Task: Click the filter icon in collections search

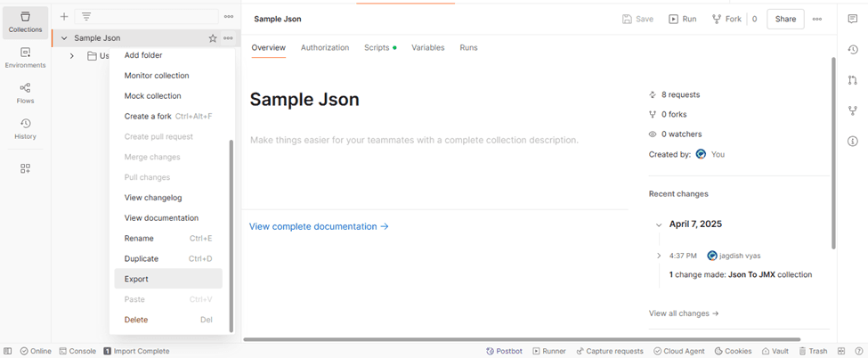Action: [86, 17]
